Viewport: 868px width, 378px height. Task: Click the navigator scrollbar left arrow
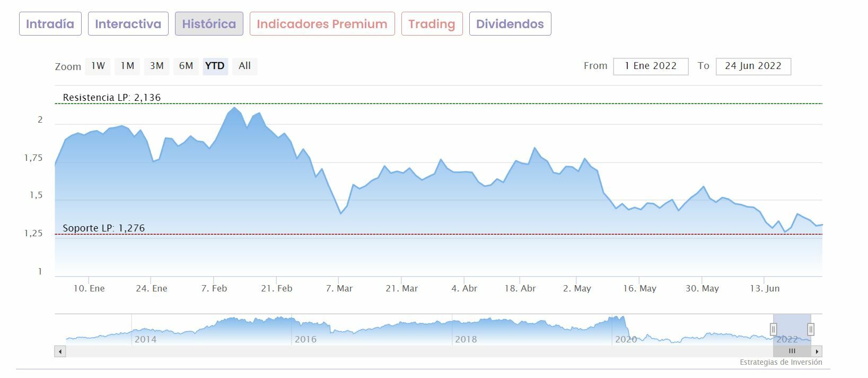[x=60, y=351]
